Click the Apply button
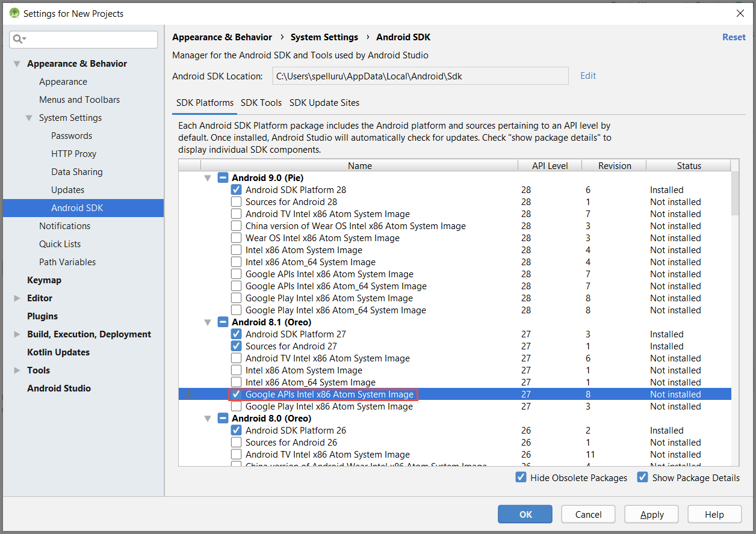The image size is (756, 534). click(x=651, y=514)
